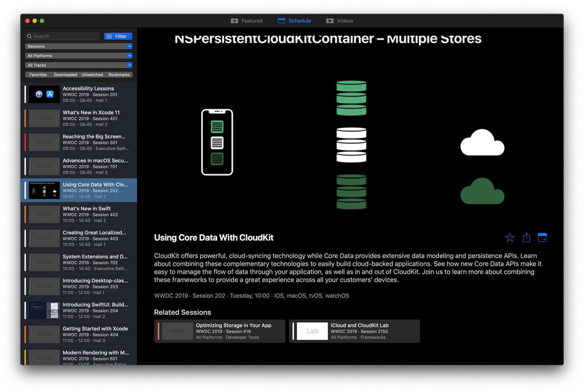
Task: Click the Accessibility Lessons thumbnail
Action: point(44,94)
